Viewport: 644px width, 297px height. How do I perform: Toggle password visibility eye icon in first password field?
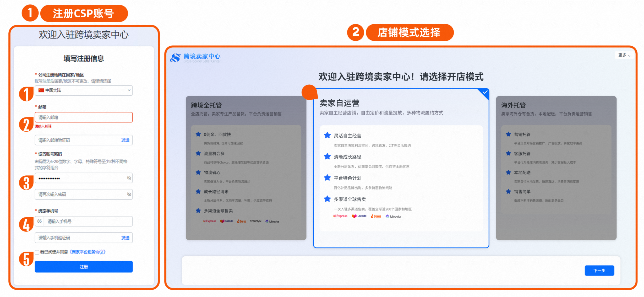(129, 178)
